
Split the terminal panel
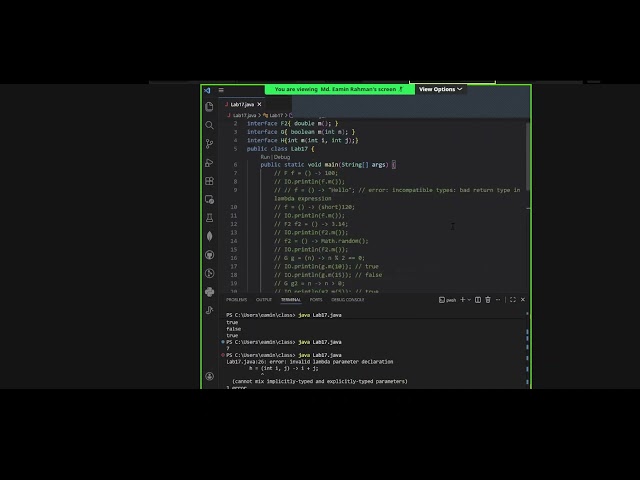[x=478, y=300]
